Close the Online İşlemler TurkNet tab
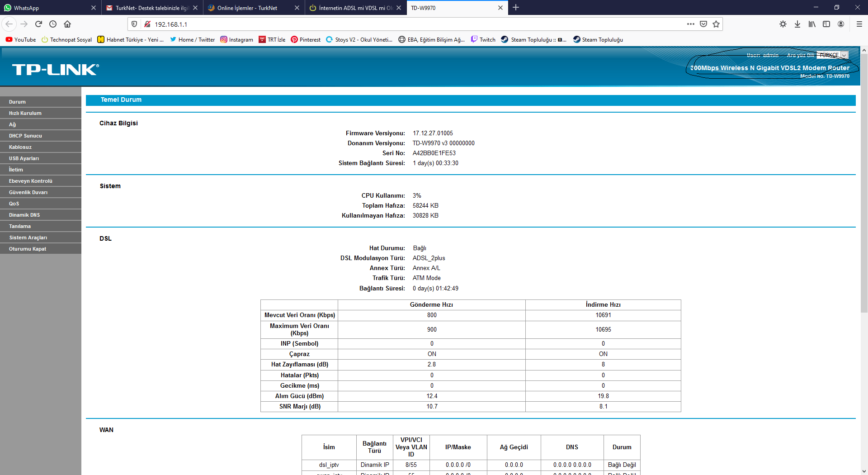Screen dimensions: 868x475 [x=297, y=8]
